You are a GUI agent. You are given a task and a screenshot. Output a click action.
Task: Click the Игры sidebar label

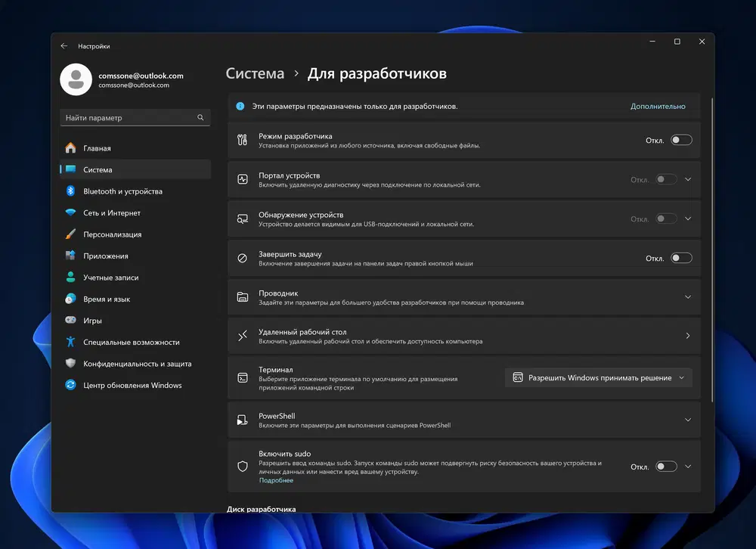click(92, 321)
